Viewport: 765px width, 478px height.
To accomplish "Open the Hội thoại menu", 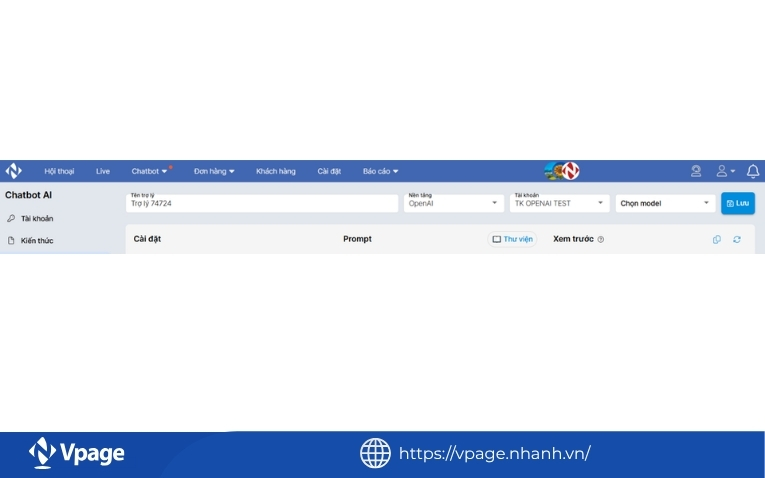I will (59, 171).
